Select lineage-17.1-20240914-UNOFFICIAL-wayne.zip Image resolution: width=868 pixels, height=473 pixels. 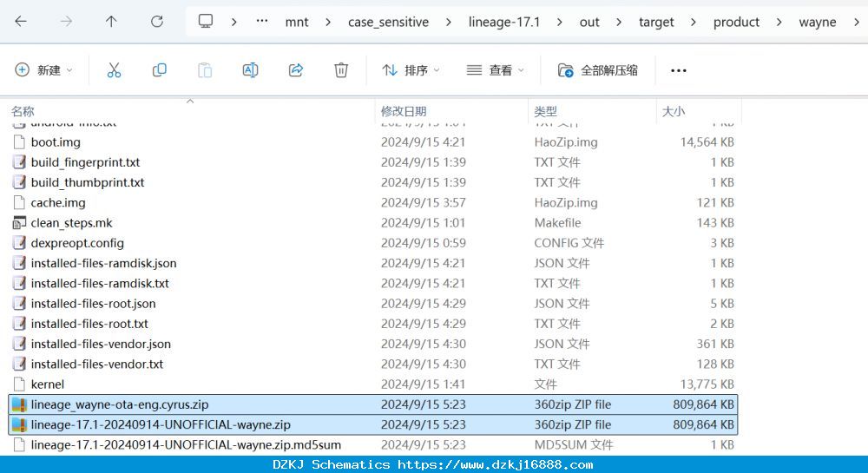pyautogui.click(x=373, y=425)
